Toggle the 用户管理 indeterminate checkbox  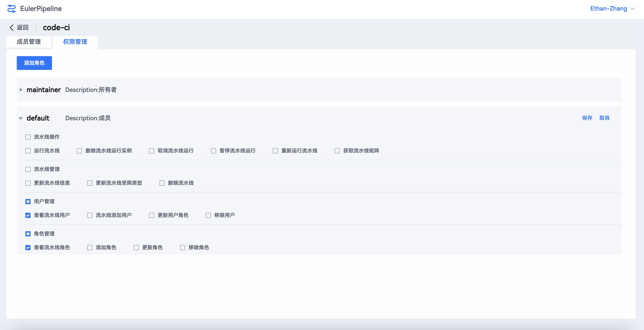click(28, 202)
